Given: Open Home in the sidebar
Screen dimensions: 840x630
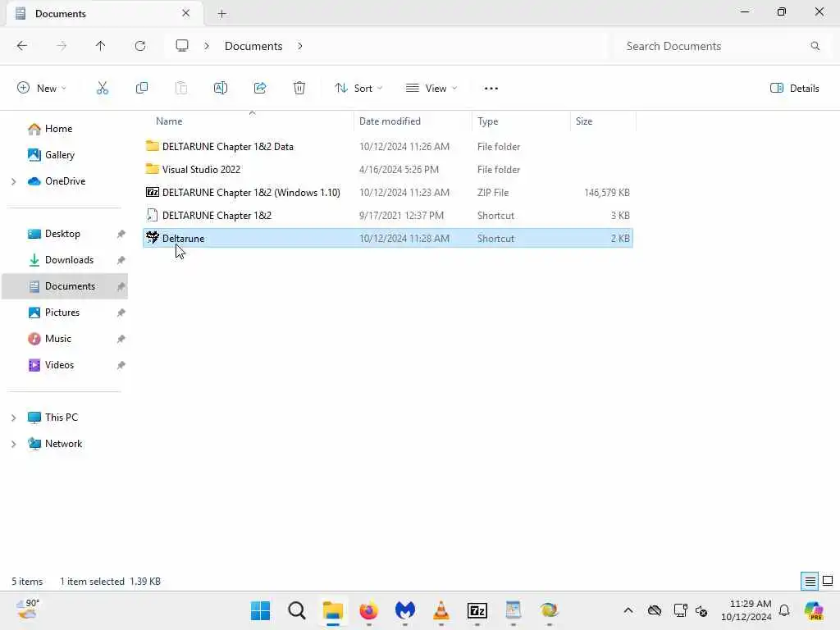Looking at the screenshot, I should pyautogui.click(x=58, y=129).
